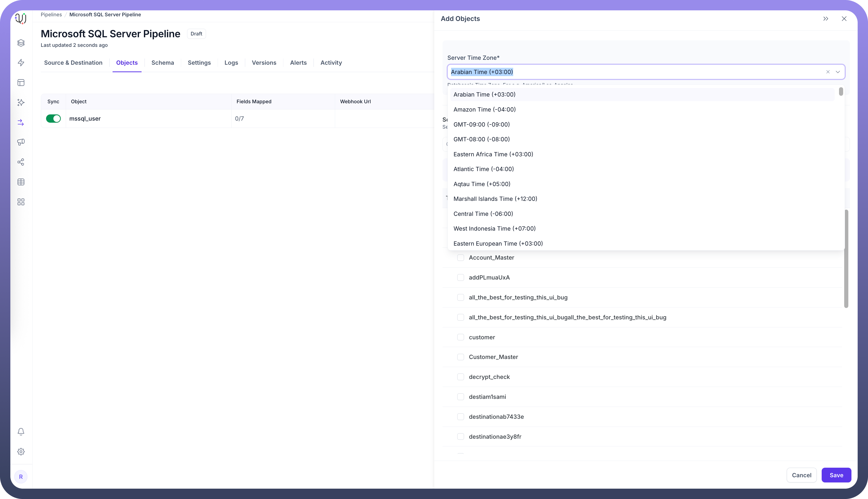Tick the Customer_Master checkbox
Screen dimensions: 868x499
tap(461, 357)
